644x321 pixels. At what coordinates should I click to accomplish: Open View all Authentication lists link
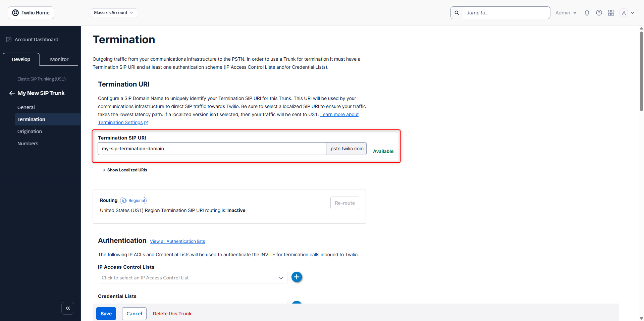click(177, 242)
